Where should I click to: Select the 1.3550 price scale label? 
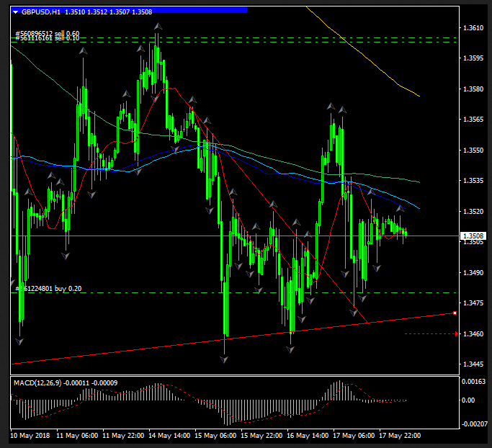pos(473,151)
